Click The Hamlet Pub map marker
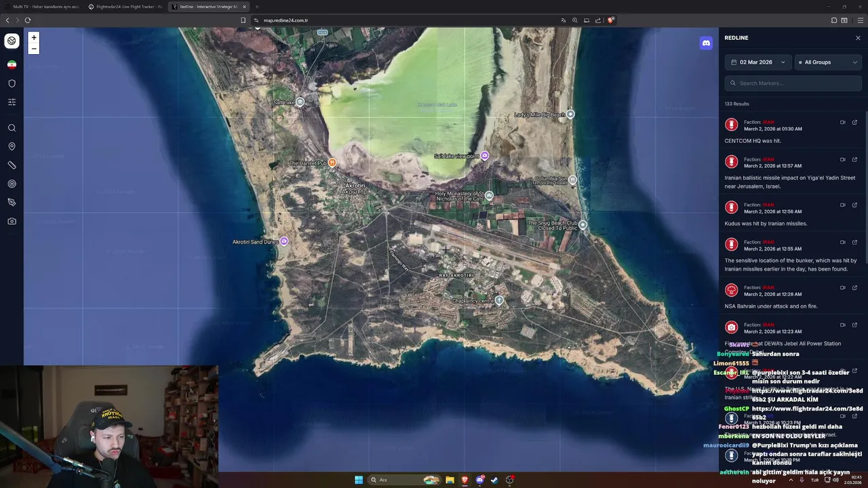This screenshot has height=488, width=868. pyautogui.click(x=332, y=163)
